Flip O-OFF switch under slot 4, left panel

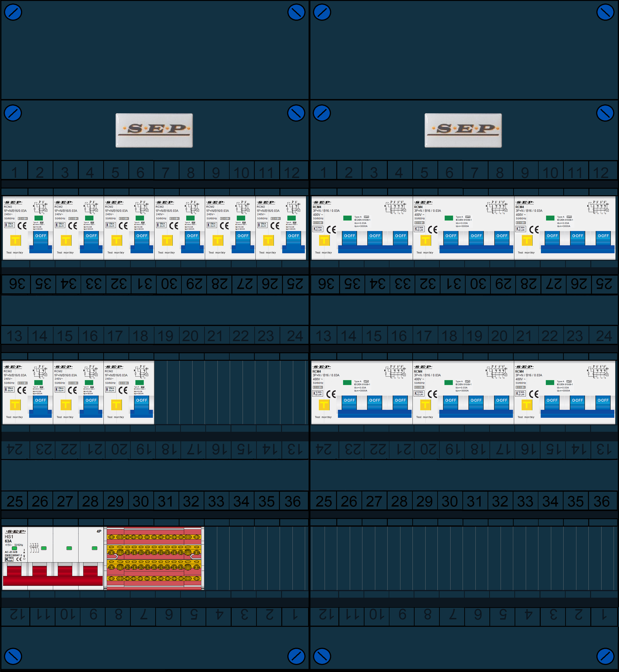click(x=91, y=242)
